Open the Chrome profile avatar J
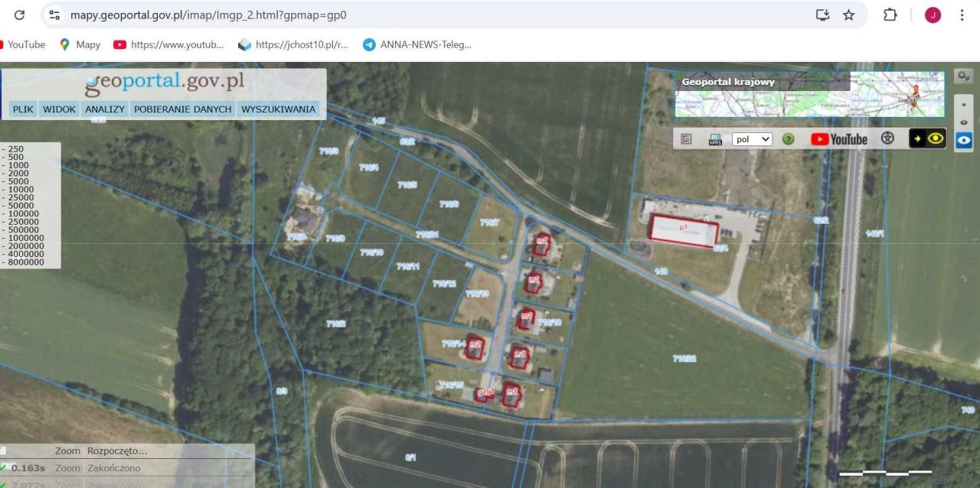The height and width of the screenshot is (488, 980). [x=933, y=15]
